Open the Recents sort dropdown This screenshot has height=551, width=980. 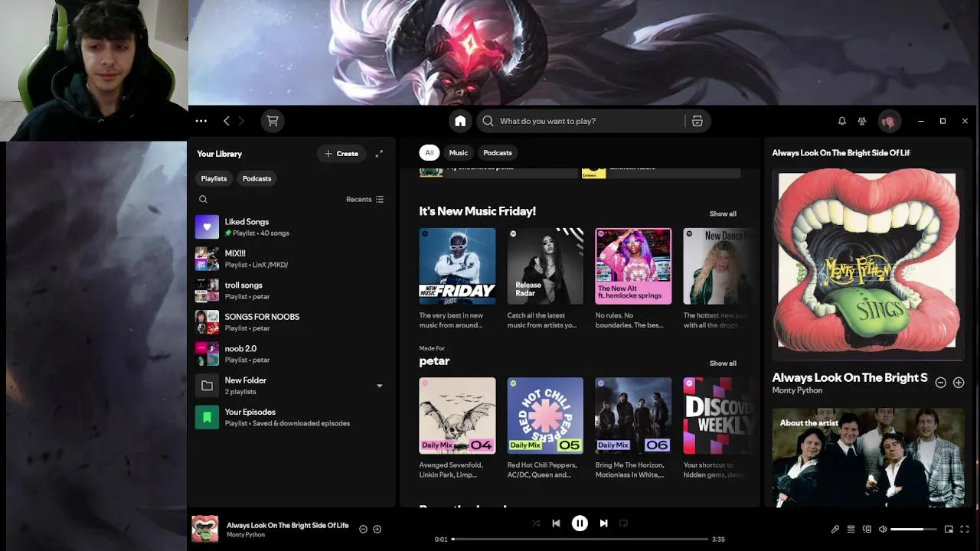(364, 199)
